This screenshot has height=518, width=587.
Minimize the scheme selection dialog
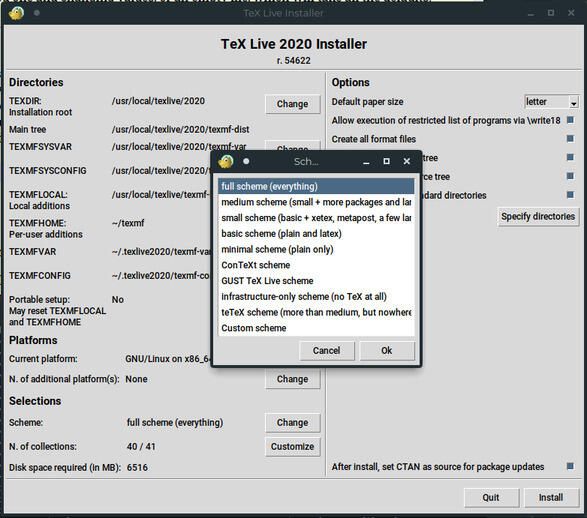tap(366, 162)
